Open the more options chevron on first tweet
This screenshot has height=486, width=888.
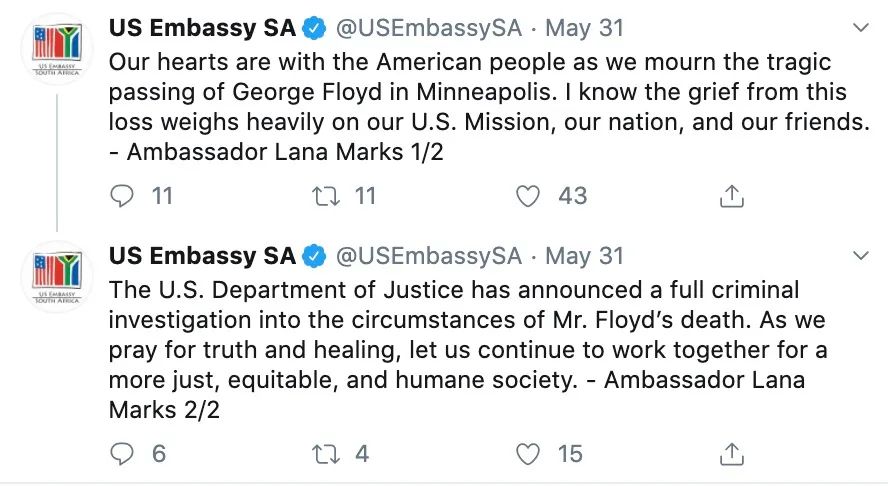pos(860,26)
